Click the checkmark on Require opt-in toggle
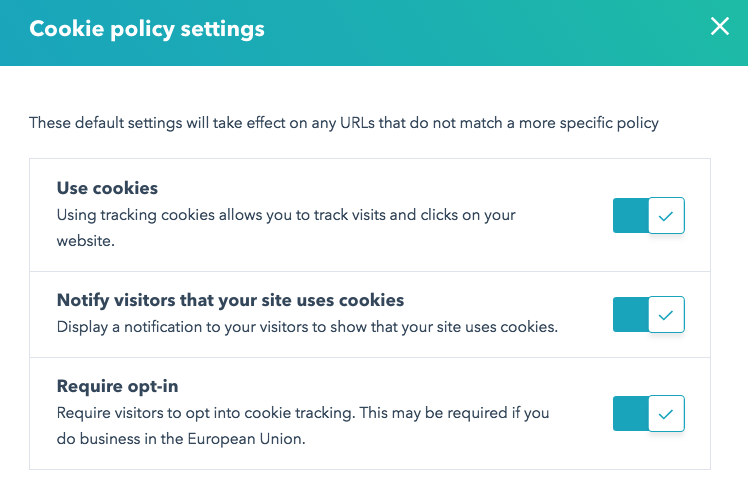Viewport: 748px width, 487px height. click(667, 413)
